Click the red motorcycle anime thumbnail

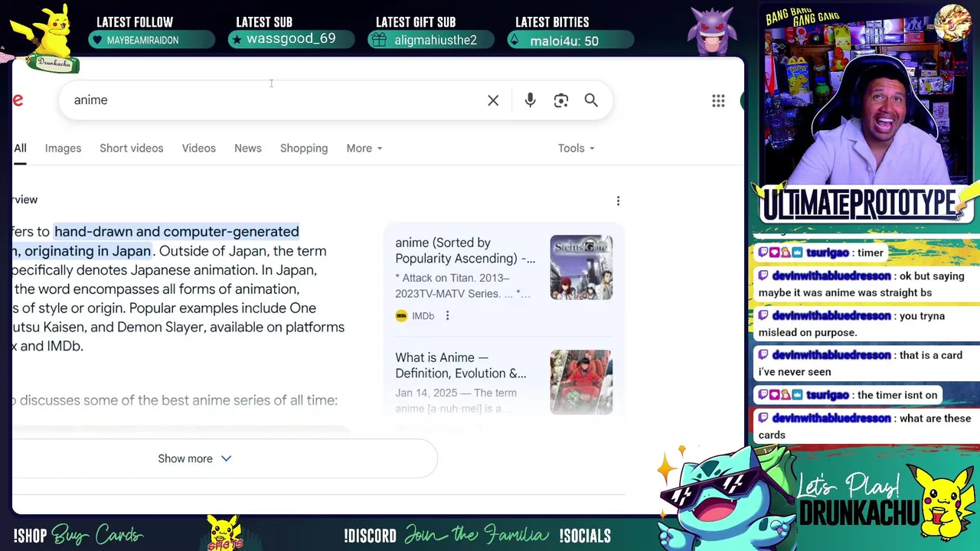tap(581, 382)
